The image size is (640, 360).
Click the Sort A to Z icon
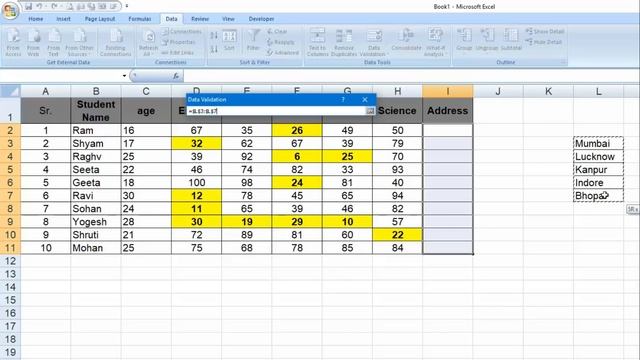[x=214, y=36]
